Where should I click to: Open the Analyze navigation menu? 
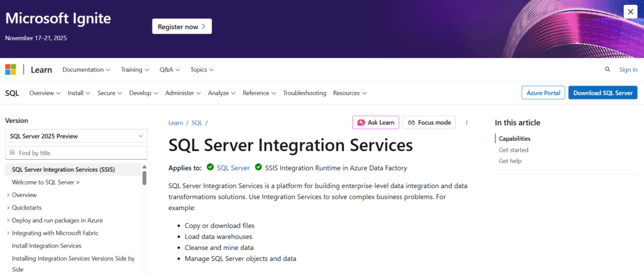tap(222, 93)
